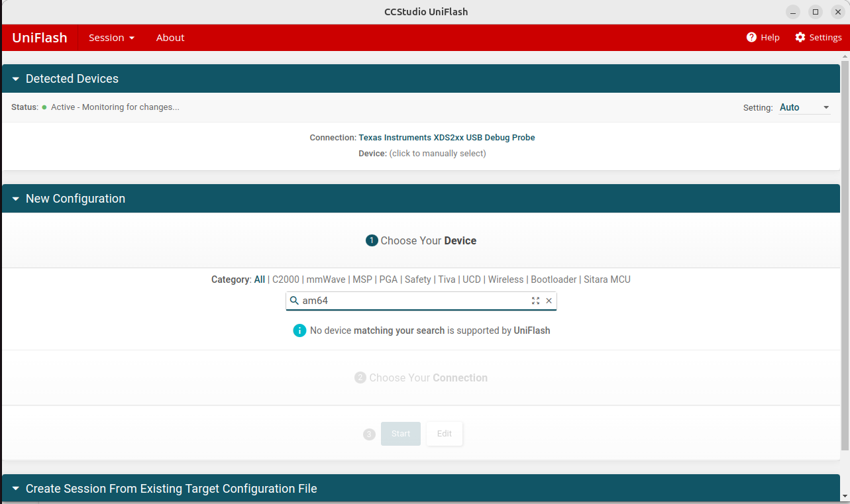Click the info icon beside no device message

299,330
